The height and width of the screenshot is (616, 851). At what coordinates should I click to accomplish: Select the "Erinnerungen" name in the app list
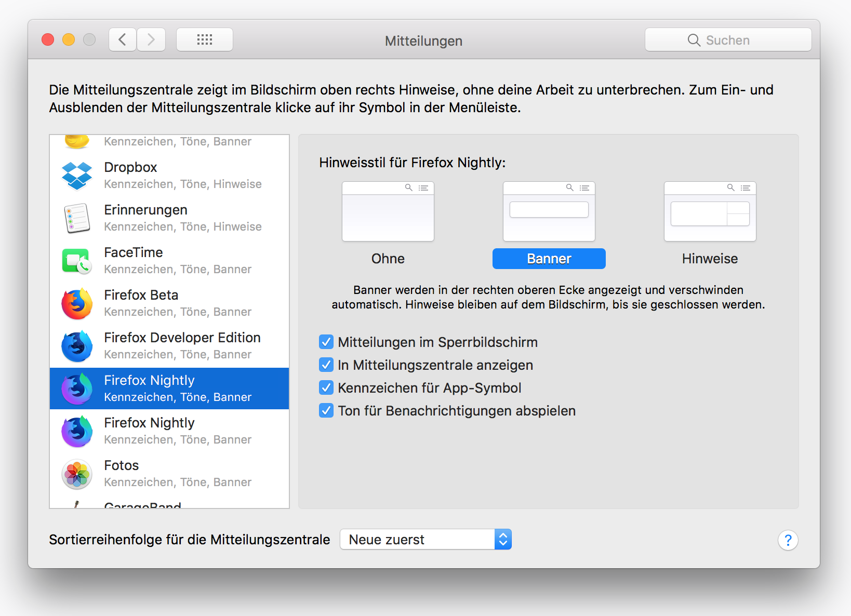click(x=146, y=210)
